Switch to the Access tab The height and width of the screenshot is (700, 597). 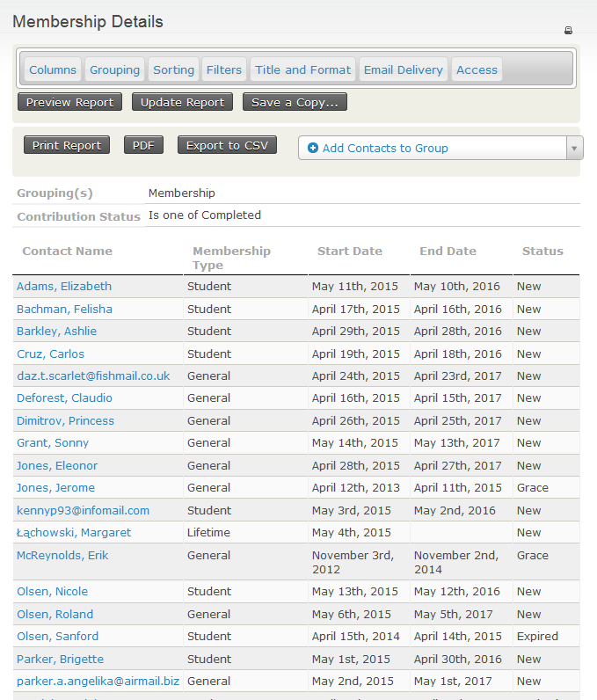[477, 70]
